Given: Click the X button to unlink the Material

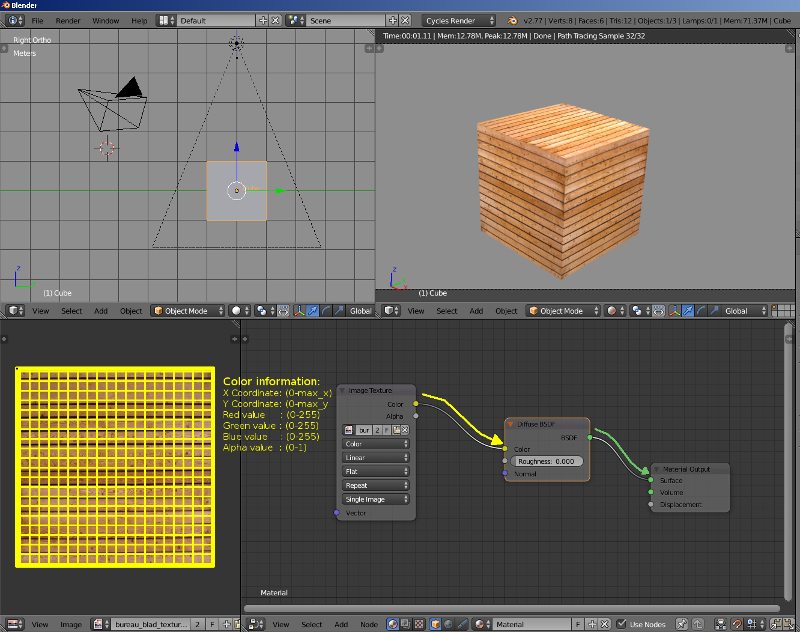Looking at the screenshot, I should coord(605,624).
